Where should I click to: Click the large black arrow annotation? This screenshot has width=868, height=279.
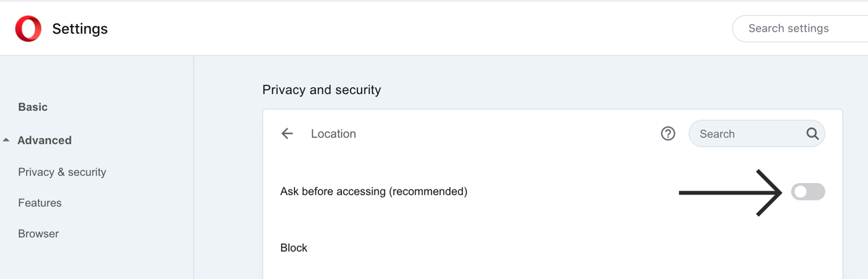coord(730,192)
